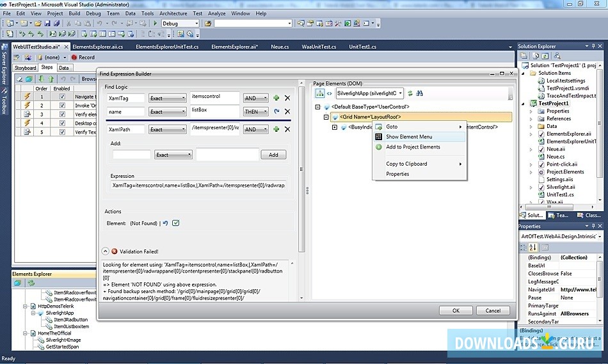
Task: Open Copy to Clipboard submenu
Action: [419, 164]
